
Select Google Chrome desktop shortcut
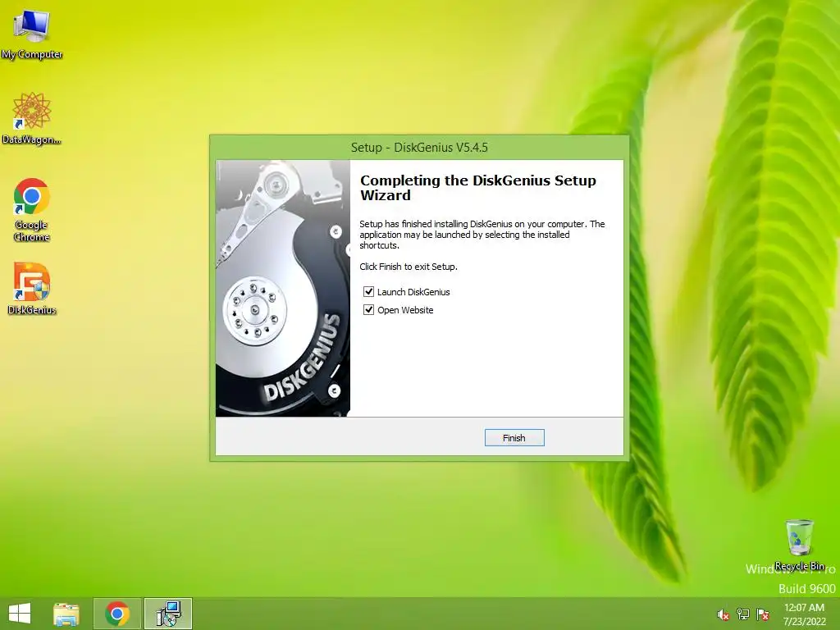coord(32,209)
